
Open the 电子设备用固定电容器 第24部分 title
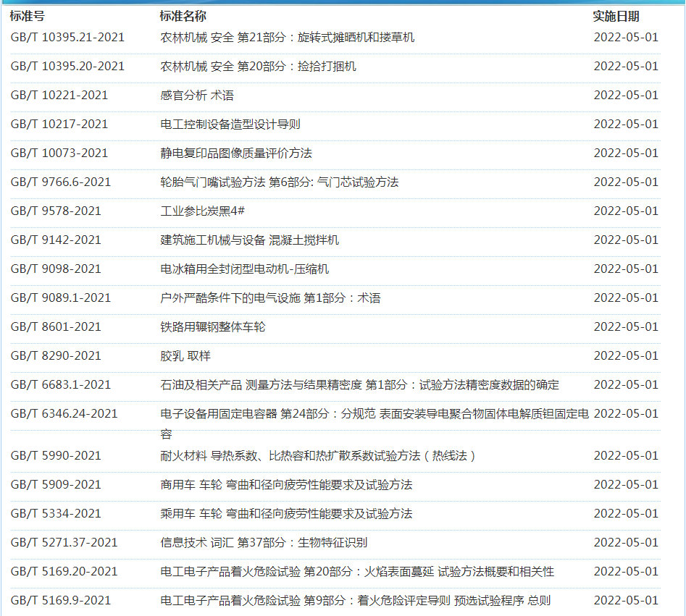tap(374, 413)
